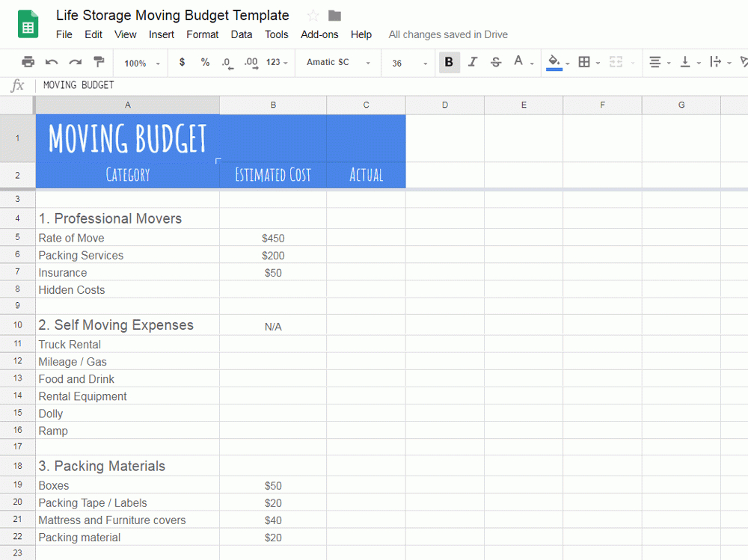Viewport: 748px width, 560px height.
Task: Print the spreadsheet with the printer icon
Action: tap(28, 62)
